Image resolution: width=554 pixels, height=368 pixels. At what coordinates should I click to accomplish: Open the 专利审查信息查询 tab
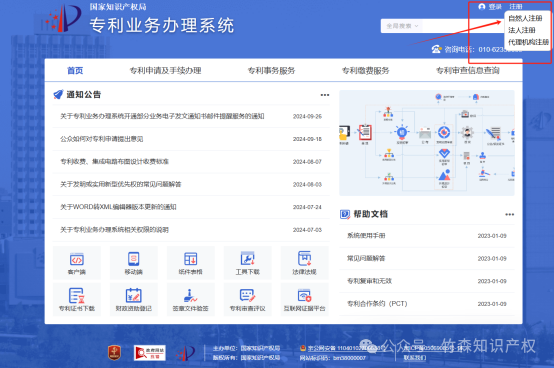pos(467,71)
